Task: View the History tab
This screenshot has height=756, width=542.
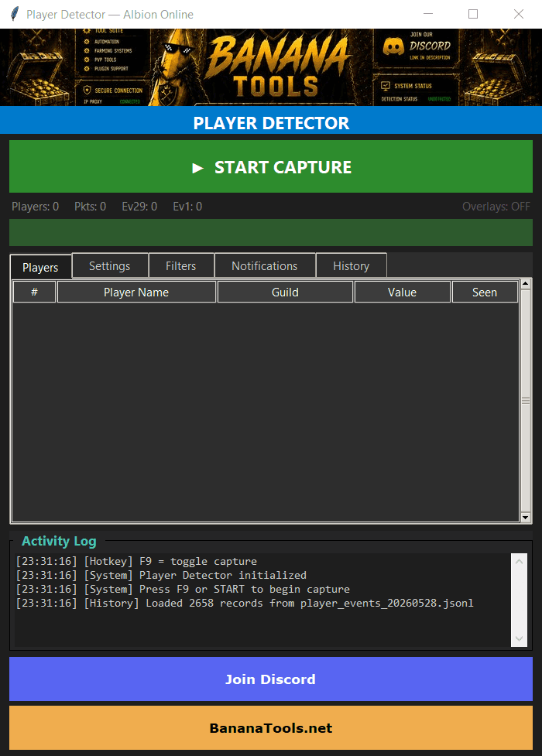Action: tap(352, 265)
